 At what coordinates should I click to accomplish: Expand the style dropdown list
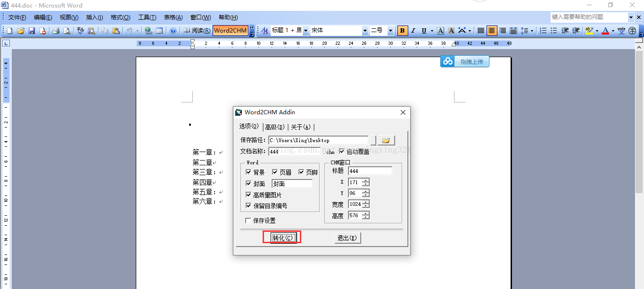(305, 31)
